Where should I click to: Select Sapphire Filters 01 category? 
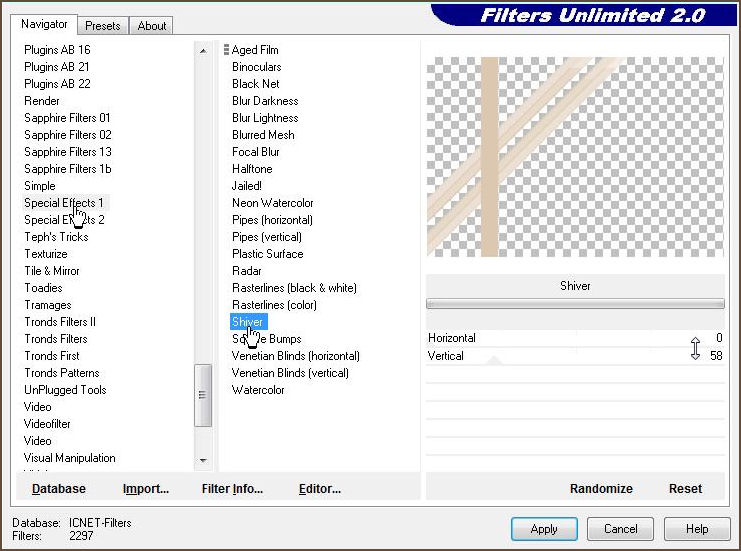tap(67, 118)
